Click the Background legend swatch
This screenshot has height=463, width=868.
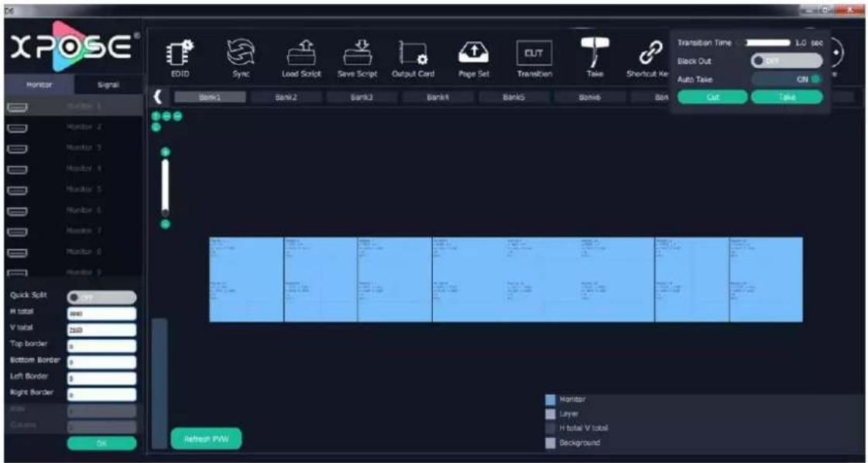coord(550,443)
